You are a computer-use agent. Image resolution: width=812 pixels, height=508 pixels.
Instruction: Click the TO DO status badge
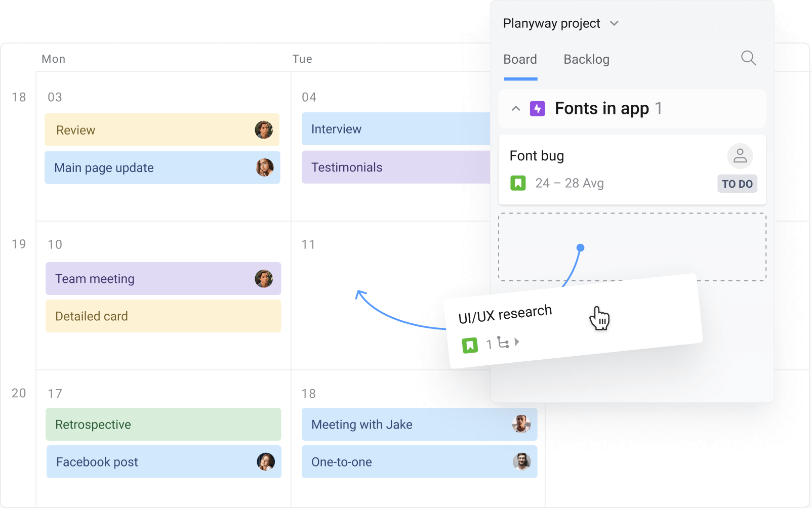click(737, 184)
